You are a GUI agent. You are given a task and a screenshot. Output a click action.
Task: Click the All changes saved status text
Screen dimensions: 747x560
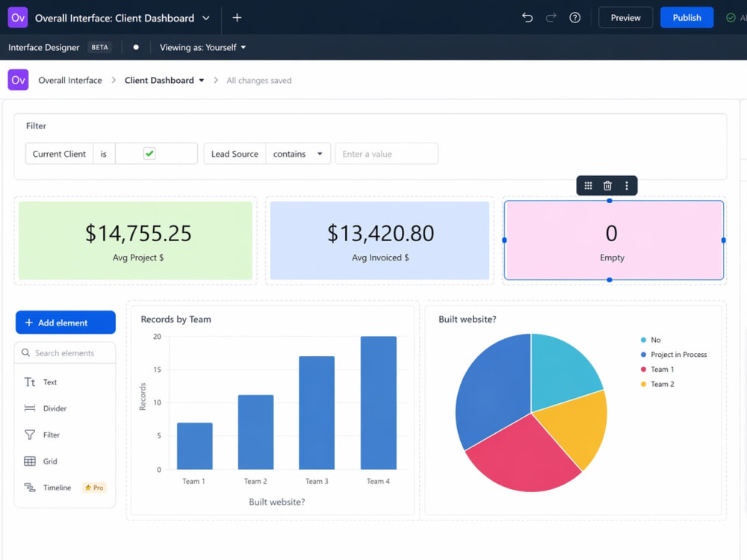pos(258,81)
